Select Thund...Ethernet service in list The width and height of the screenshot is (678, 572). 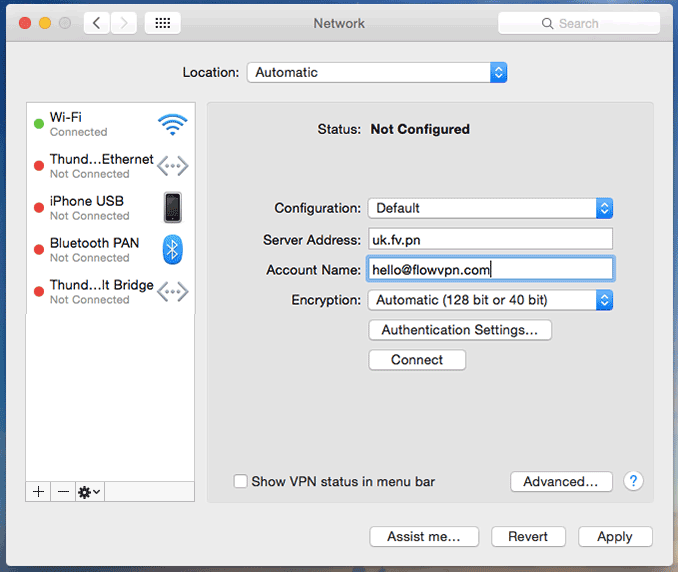111,166
